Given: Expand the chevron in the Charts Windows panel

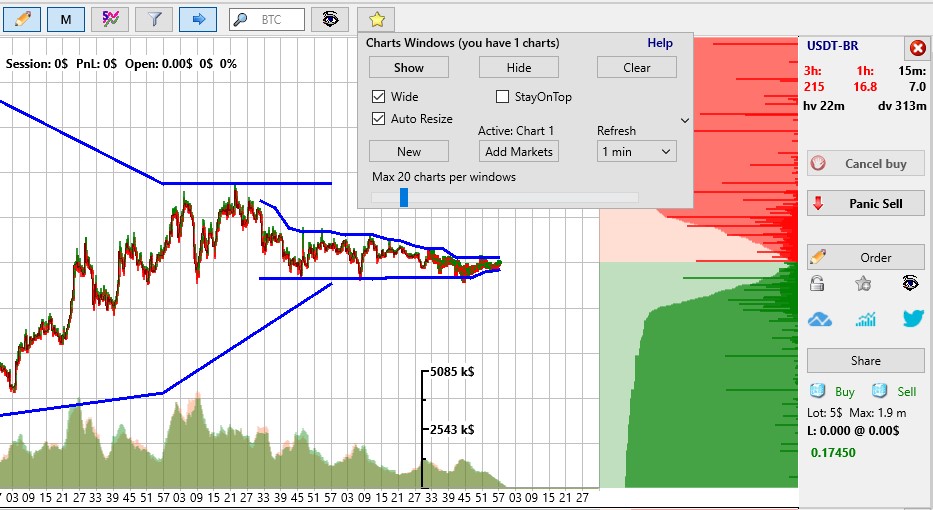Looking at the screenshot, I should click(x=684, y=120).
